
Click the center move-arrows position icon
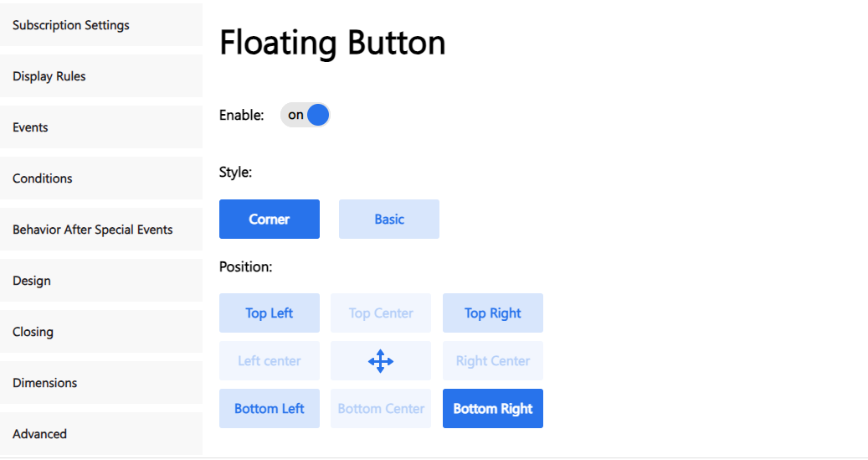380,361
